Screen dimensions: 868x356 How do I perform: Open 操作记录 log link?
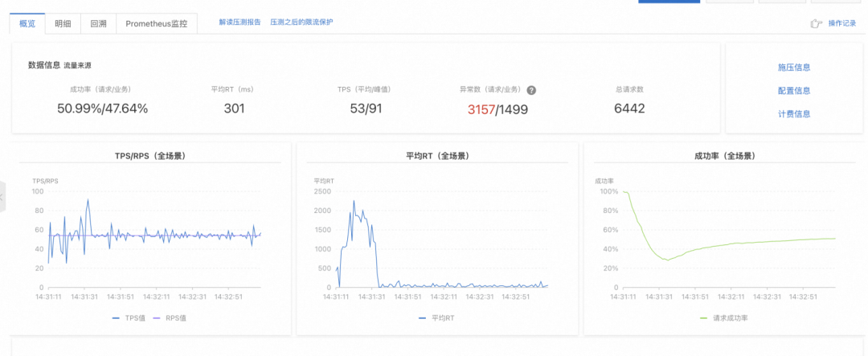(x=842, y=23)
